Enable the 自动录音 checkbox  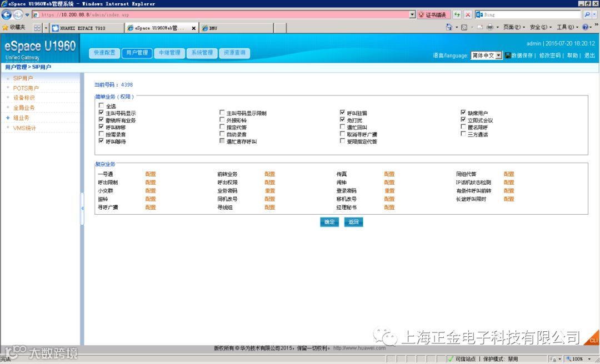[222, 134]
